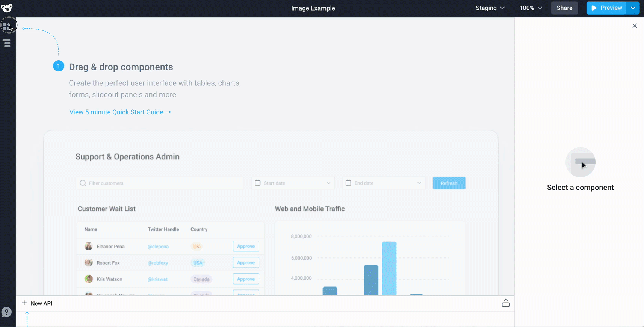Click the Refresh button
The height and width of the screenshot is (327, 644).
[449, 183]
